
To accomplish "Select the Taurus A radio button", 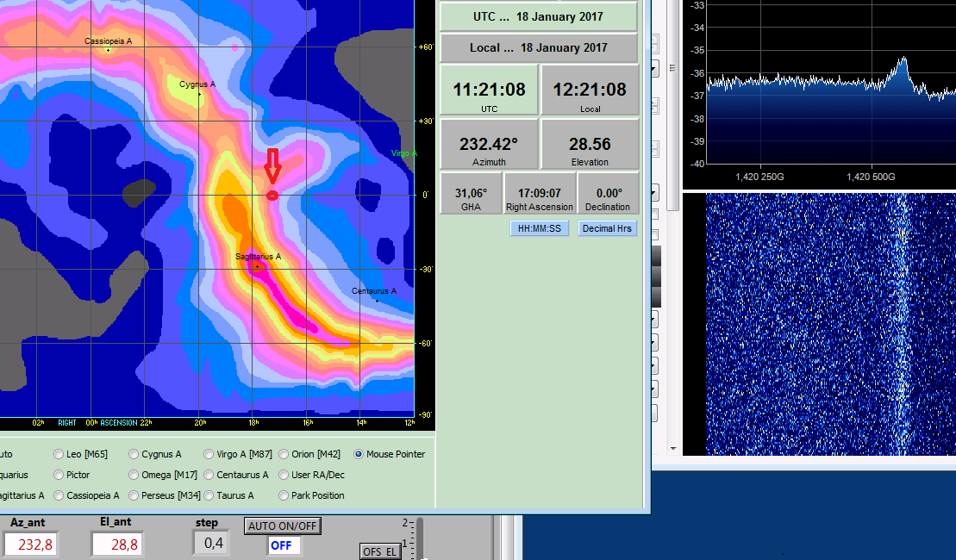I will coord(209,495).
